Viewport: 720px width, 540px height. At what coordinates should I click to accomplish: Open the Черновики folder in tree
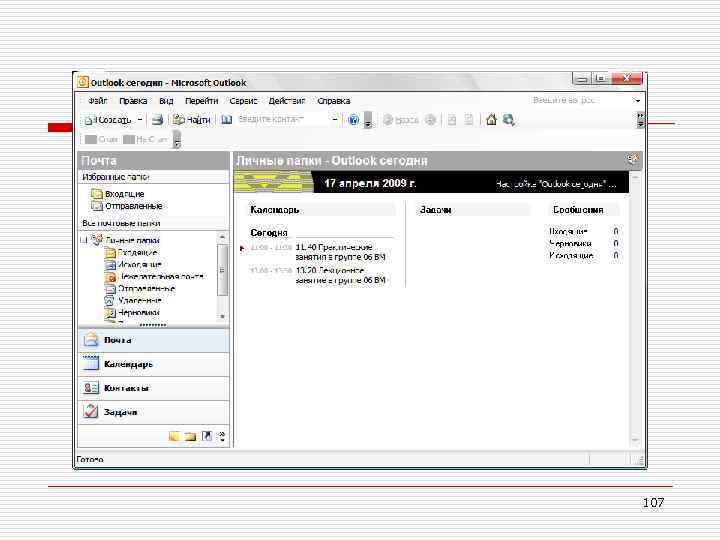pos(132,313)
